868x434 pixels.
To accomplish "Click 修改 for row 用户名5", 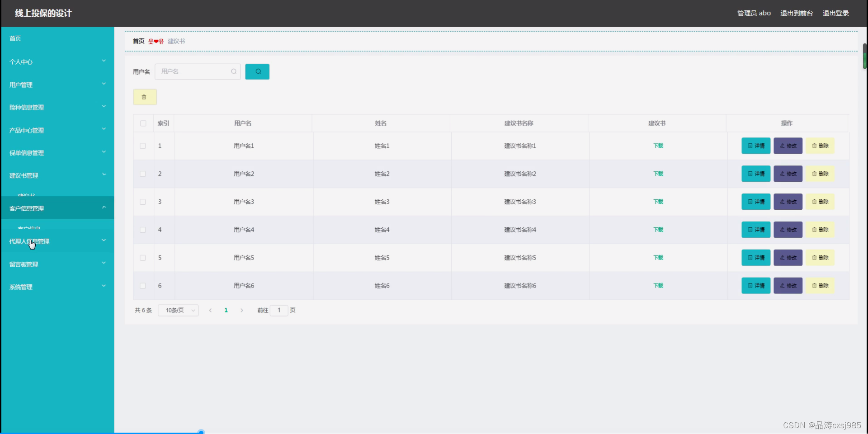I will pyautogui.click(x=788, y=258).
